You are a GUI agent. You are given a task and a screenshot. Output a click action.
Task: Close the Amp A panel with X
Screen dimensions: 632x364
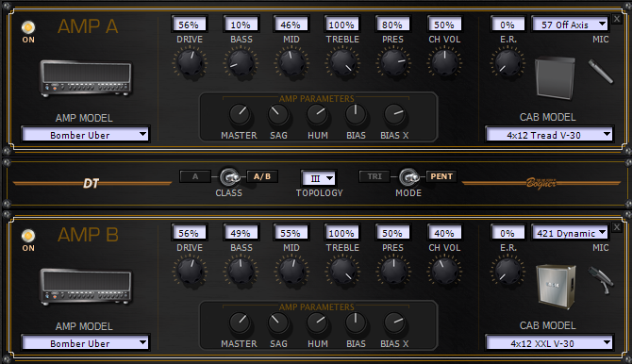(x=617, y=19)
